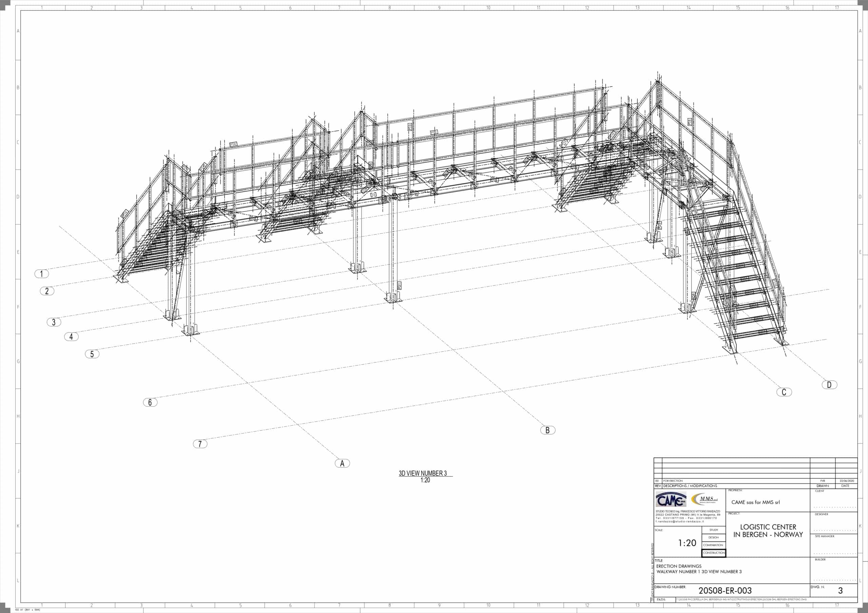Click the studio-randazzo email address
Screen dimensions: 868x613
coord(679,522)
